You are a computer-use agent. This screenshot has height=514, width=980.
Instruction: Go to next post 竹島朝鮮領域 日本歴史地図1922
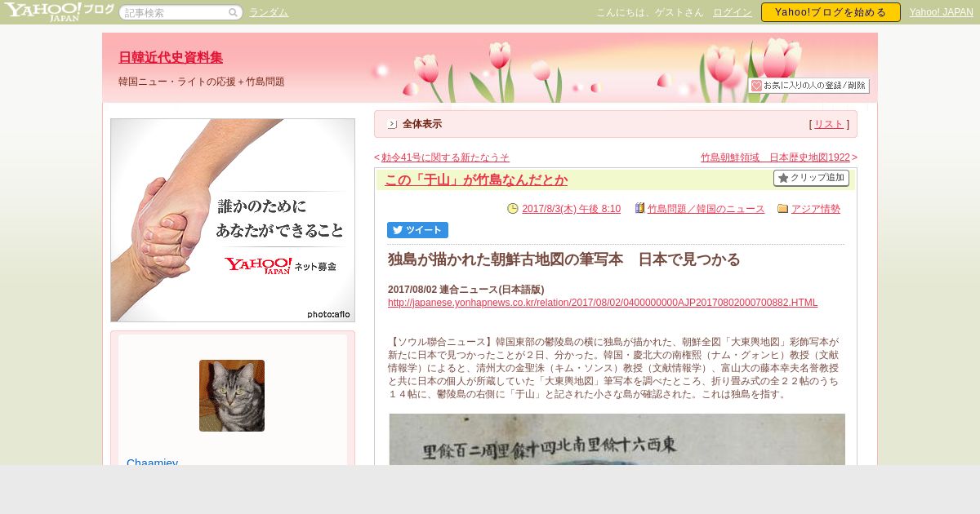click(775, 157)
